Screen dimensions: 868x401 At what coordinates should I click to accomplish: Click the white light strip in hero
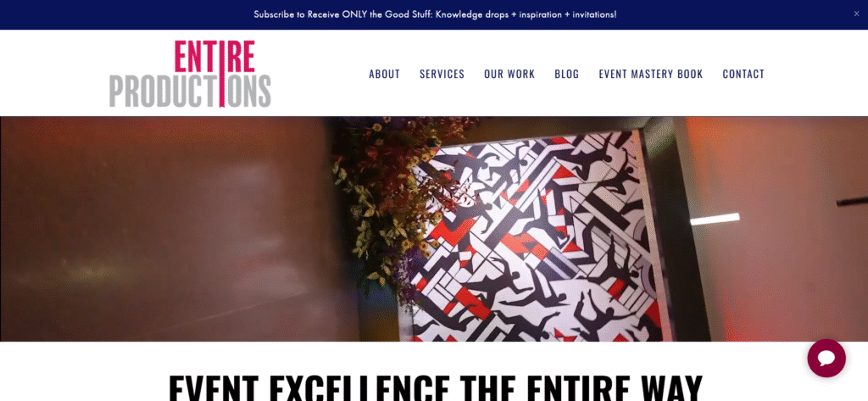(x=715, y=220)
